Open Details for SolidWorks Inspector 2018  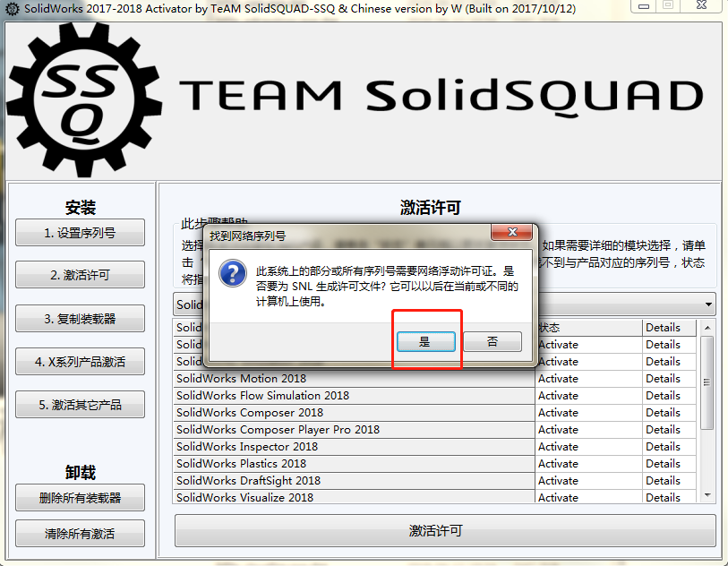pos(669,447)
